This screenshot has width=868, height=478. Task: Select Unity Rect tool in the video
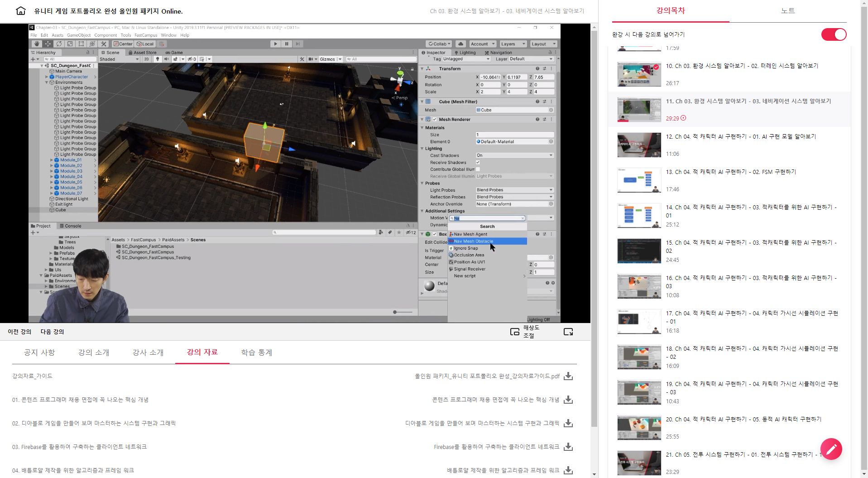coord(81,44)
